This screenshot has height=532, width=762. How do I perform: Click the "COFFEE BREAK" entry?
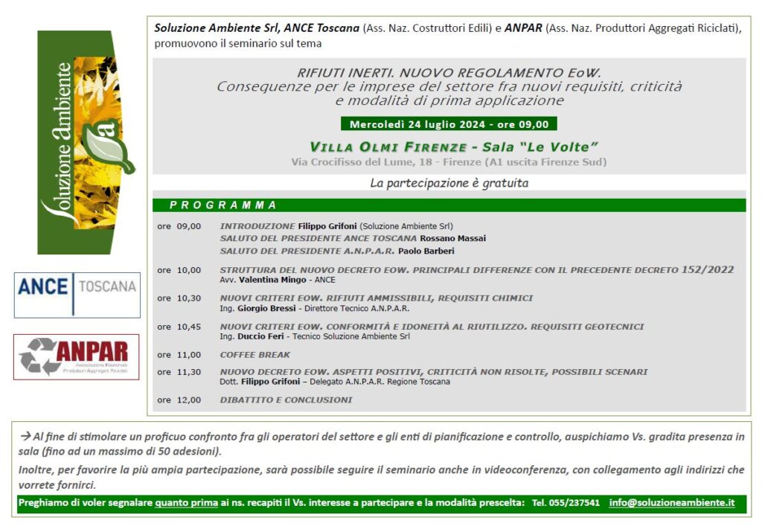tap(254, 355)
